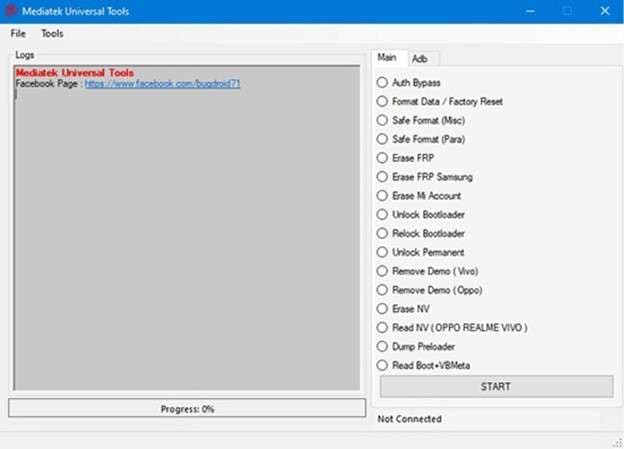This screenshot has height=449, width=624.
Task: Click the Not Connected status text
Action: point(410,419)
